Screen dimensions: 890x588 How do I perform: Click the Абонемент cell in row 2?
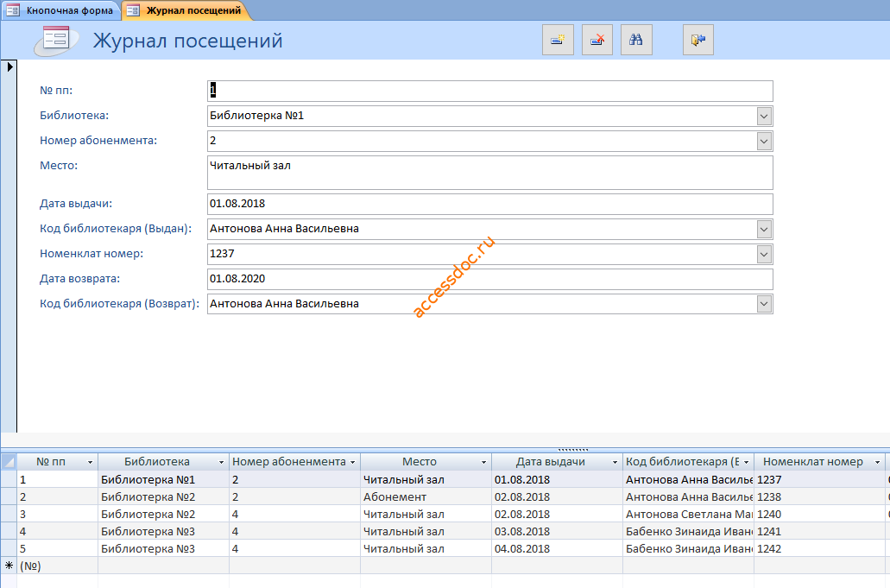tap(426, 497)
